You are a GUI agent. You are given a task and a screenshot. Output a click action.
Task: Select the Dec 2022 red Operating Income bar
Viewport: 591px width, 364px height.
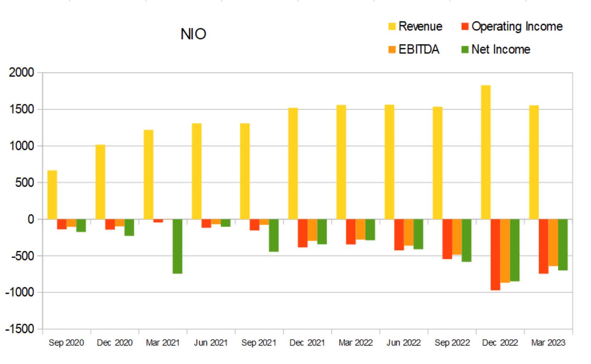point(496,255)
